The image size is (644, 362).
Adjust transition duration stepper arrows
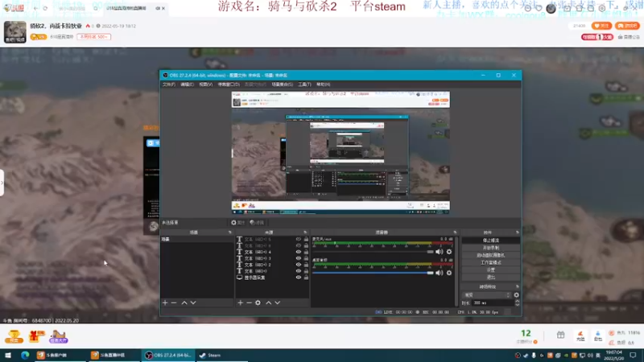click(517, 303)
